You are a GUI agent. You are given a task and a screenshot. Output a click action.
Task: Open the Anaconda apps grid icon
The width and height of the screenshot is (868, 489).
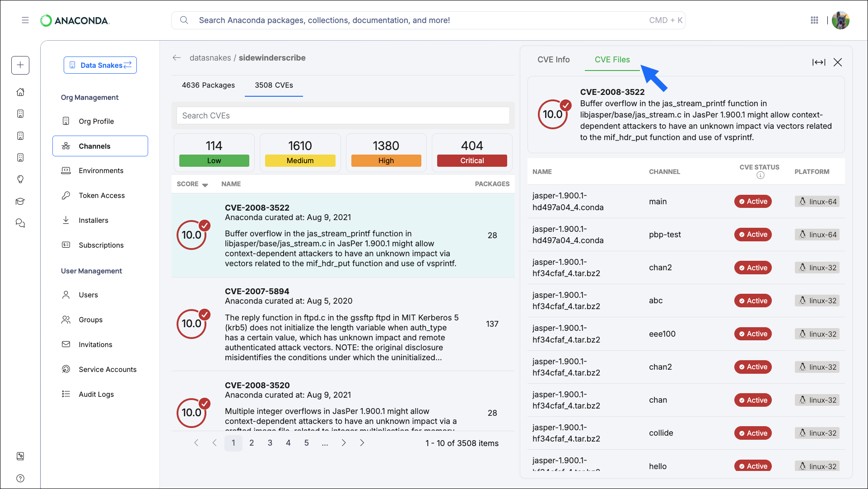[815, 20]
